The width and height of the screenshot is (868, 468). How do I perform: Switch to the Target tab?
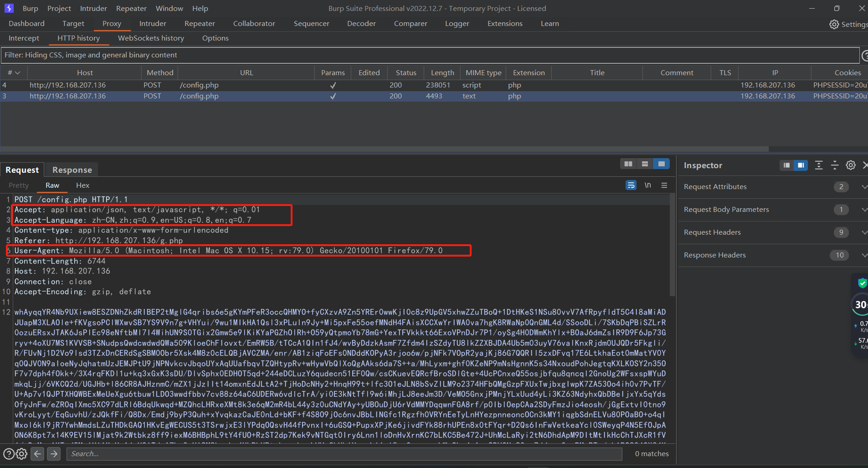(73, 24)
